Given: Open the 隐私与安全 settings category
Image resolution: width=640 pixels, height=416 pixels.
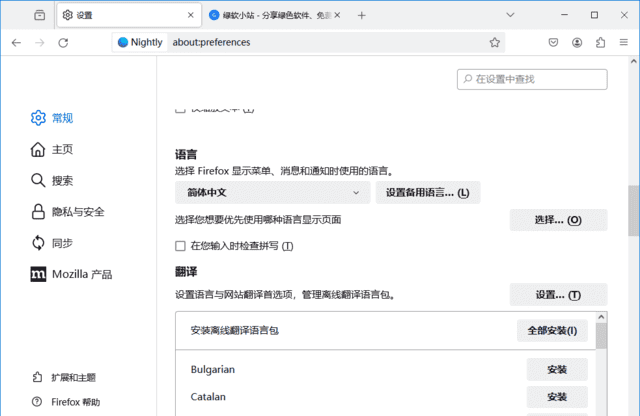Looking at the screenshot, I should (68, 212).
